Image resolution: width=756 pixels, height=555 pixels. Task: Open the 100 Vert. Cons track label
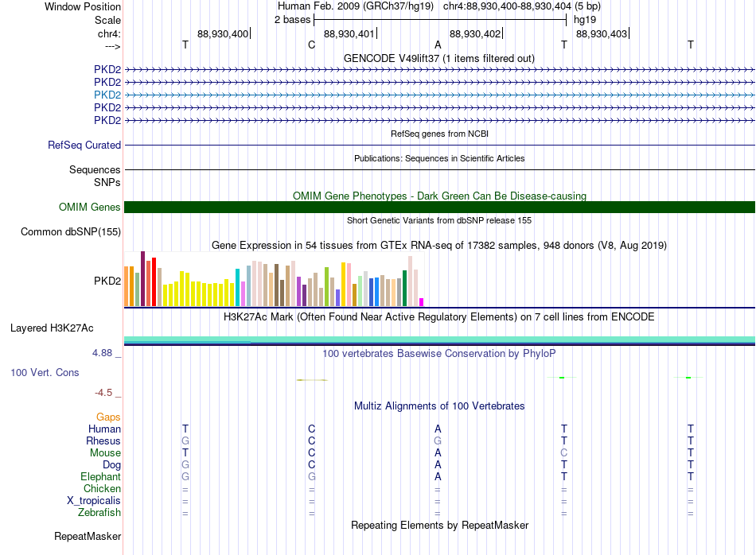[x=45, y=372]
